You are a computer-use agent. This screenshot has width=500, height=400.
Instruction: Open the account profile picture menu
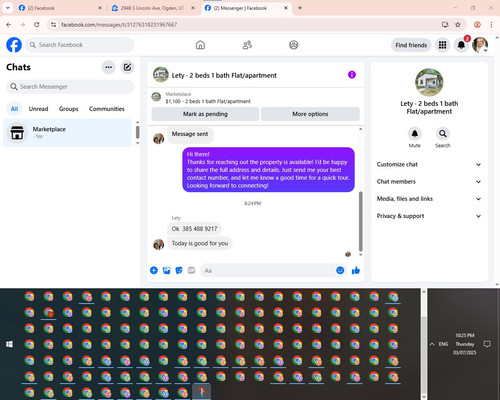click(x=480, y=45)
